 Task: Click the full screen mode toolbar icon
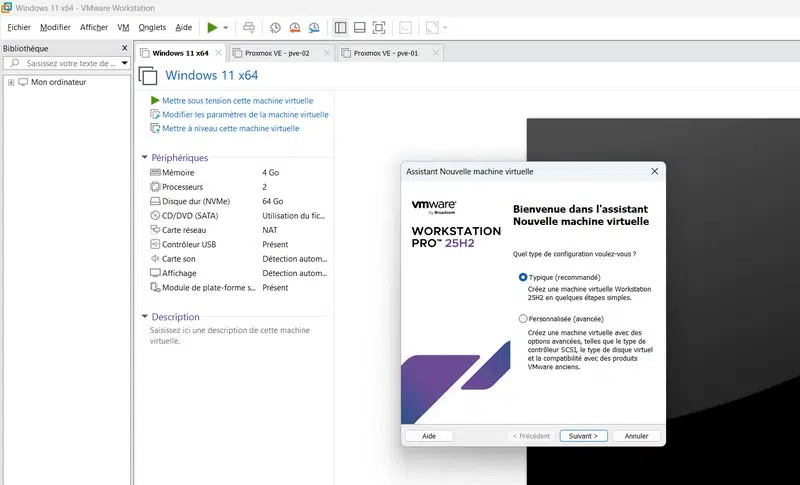pos(379,28)
